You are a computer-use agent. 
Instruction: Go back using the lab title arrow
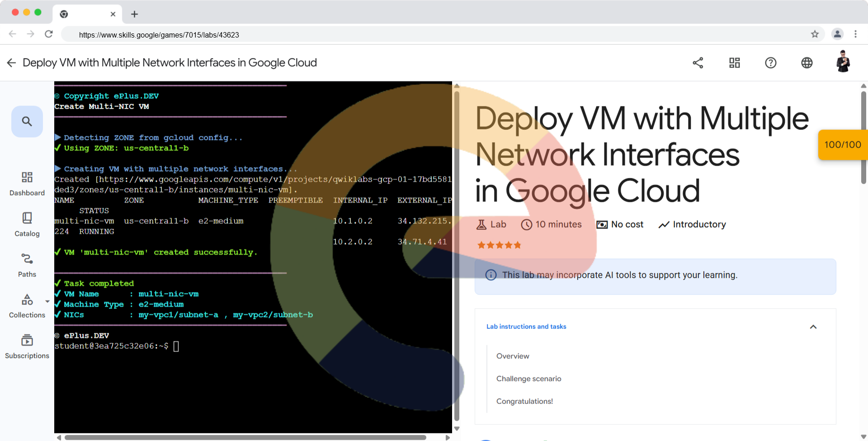click(11, 63)
